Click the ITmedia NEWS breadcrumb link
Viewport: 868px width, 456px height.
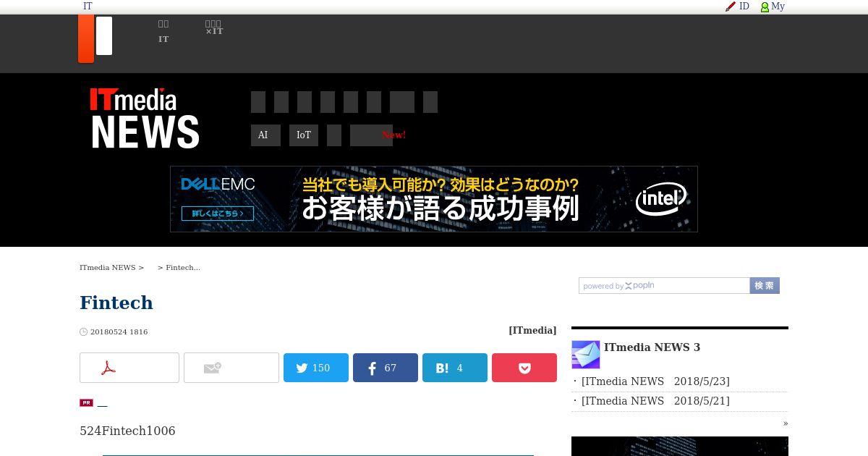(108, 268)
